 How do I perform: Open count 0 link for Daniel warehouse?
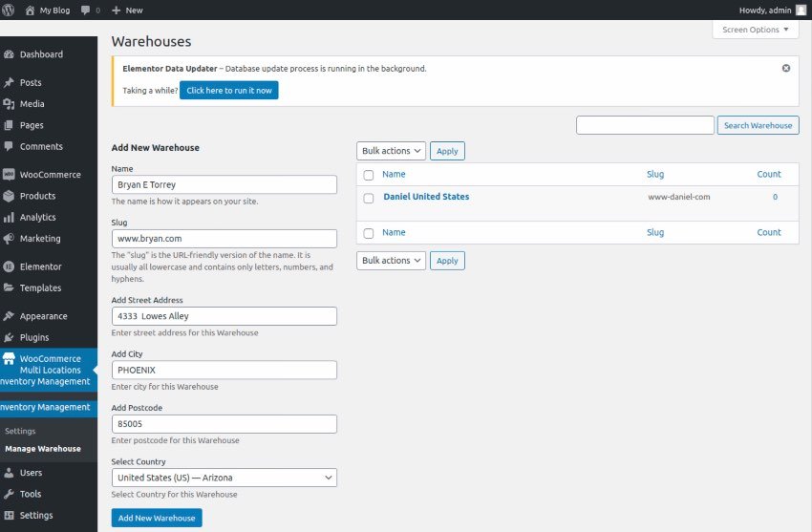point(776,197)
